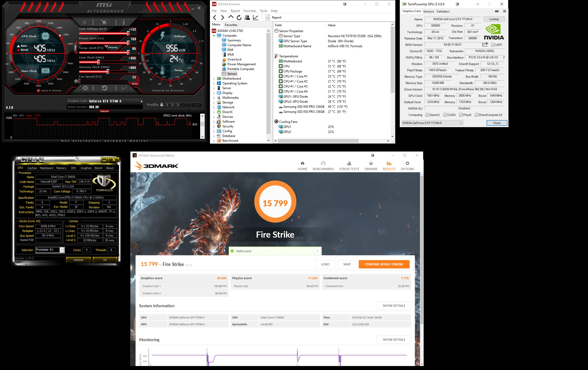Open the Afterburner Graphics Card selector arrow

142,101
